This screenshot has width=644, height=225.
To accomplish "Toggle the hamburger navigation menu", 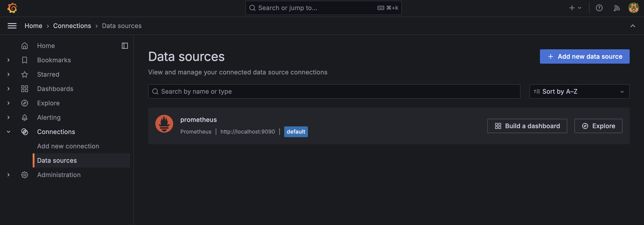I will pyautogui.click(x=12, y=26).
